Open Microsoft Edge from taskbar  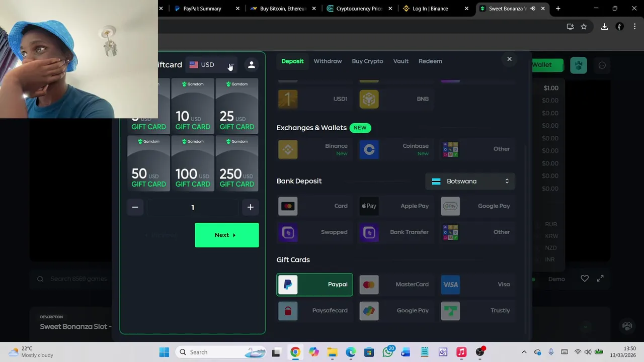tap(351, 352)
